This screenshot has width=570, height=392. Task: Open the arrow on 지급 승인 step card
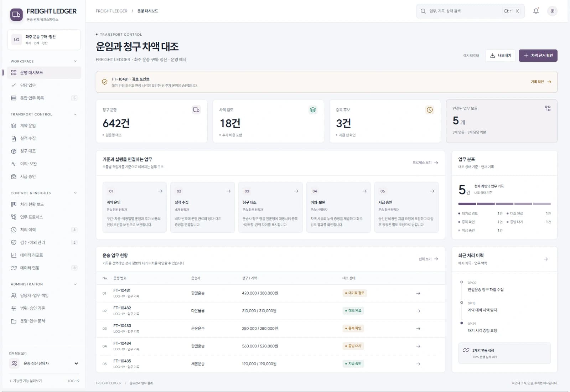[432, 191]
